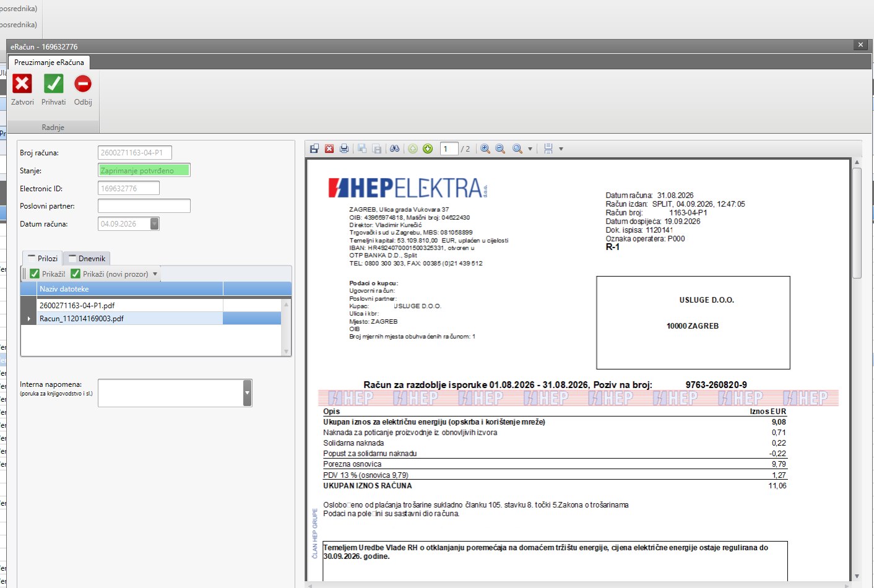Click the binoculars search icon
The image size is (874, 588).
point(394,149)
